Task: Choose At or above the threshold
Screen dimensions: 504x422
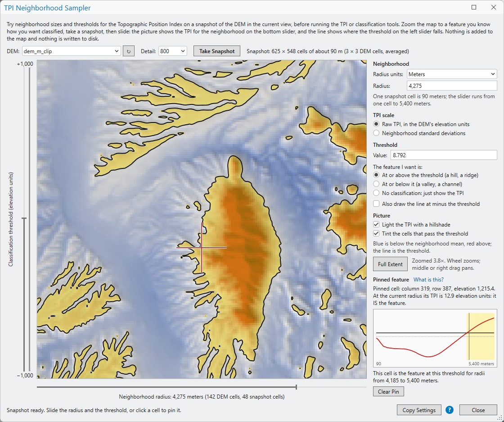Action: [426, 175]
